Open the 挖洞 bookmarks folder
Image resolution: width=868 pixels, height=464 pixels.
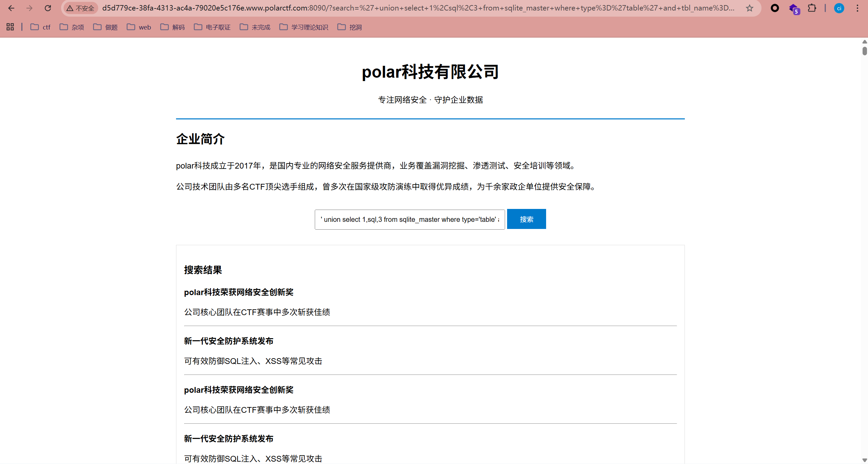click(350, 27)
